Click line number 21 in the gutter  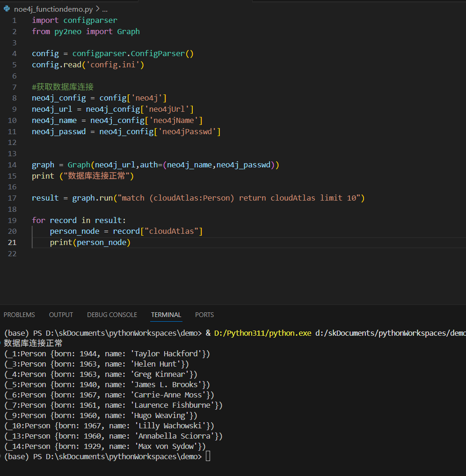point(12,243)
